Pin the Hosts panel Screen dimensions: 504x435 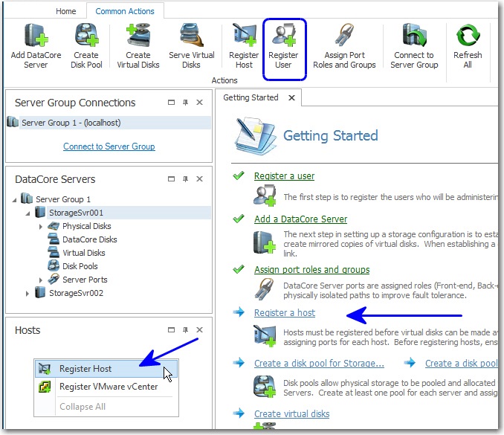pos(185,329)
